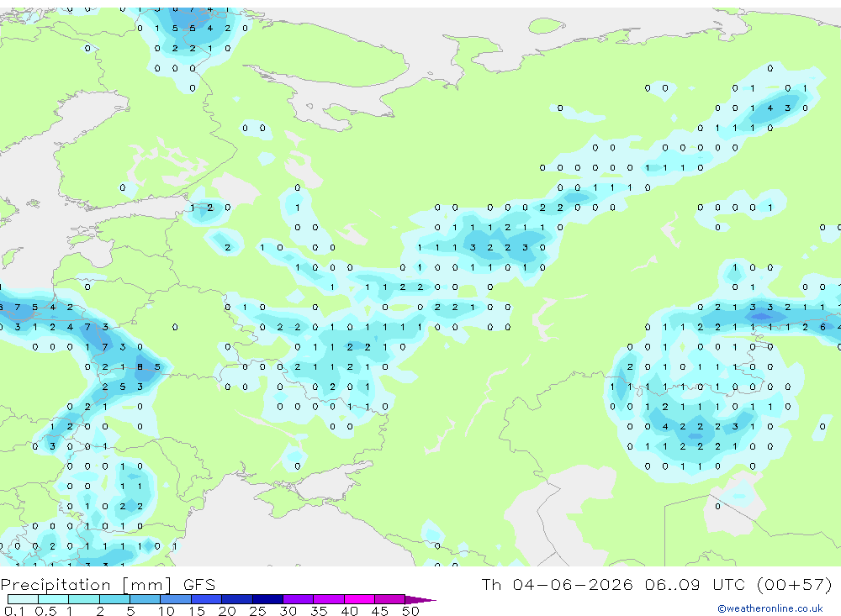Select the legend swatch between 20 and 25

click(x=237, y=599)
